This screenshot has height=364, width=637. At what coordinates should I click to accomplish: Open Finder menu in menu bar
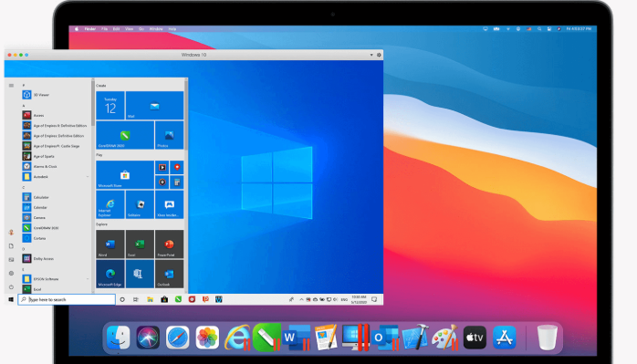coord(90,29)
